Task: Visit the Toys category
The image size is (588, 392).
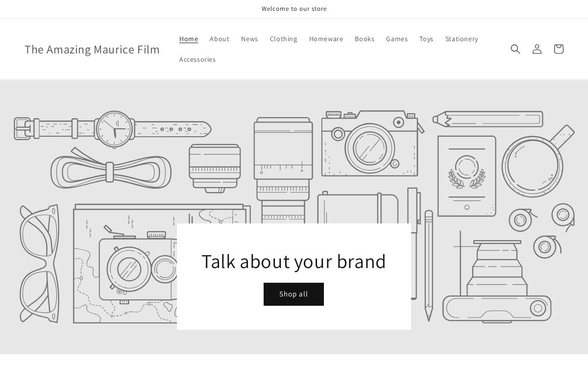Action: (x=426, y=39)
